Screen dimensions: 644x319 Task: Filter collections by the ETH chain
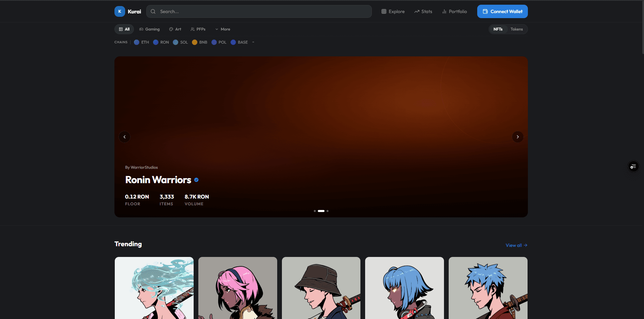coord(141,42)
